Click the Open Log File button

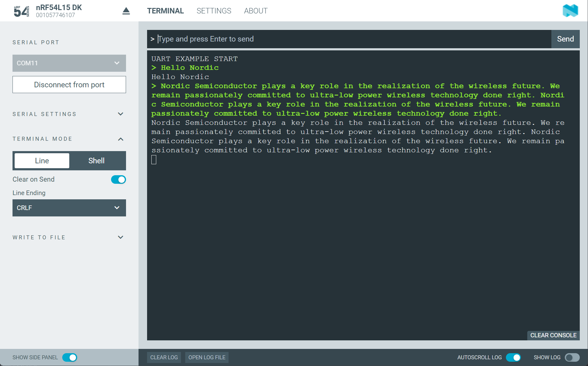coord(207,357)
